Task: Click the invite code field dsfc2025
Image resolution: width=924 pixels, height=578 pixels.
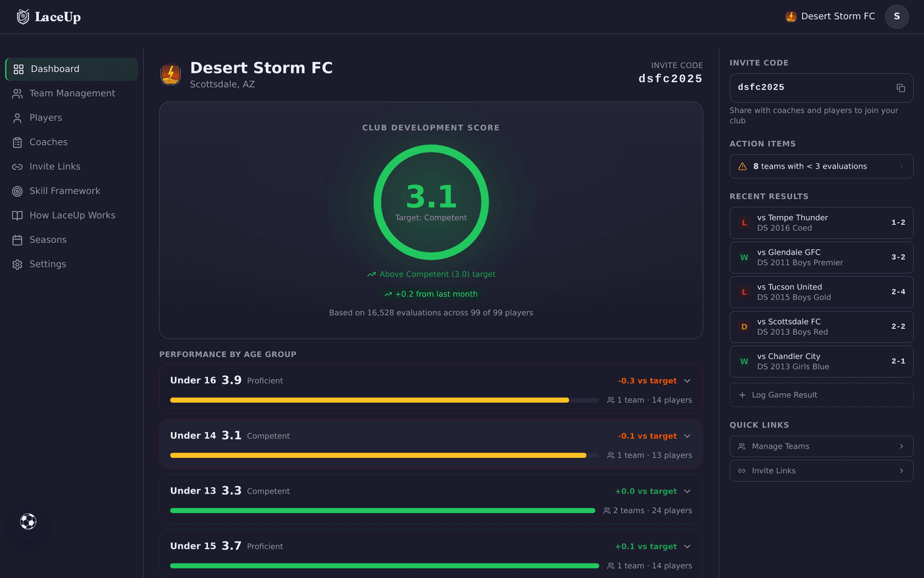Action: click(x=821, y=88)
